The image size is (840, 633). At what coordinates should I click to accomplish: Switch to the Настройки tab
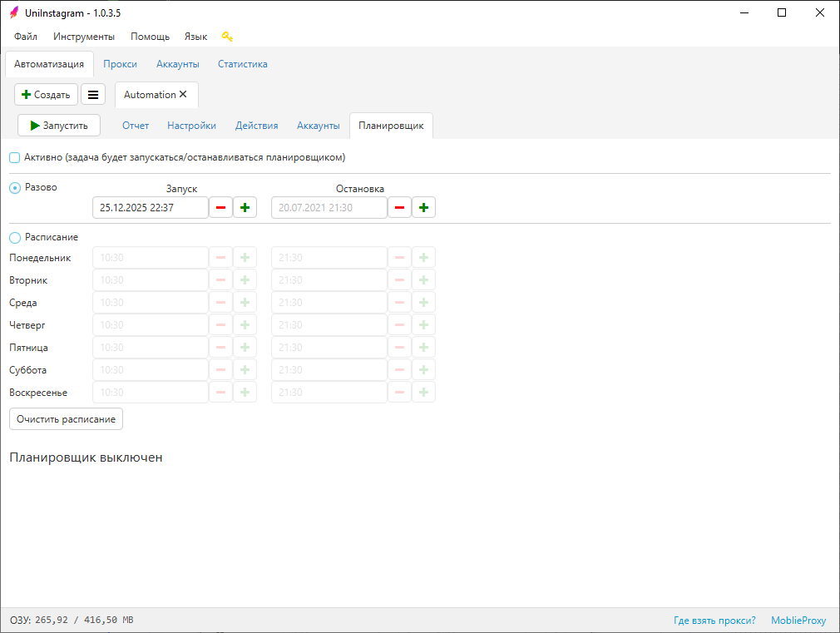(x=191, y=126)
